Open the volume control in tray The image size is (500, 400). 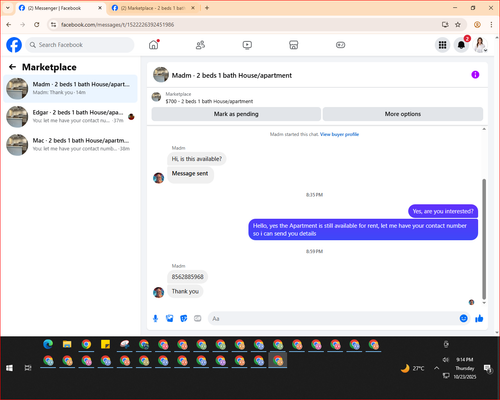pos(446,360)
